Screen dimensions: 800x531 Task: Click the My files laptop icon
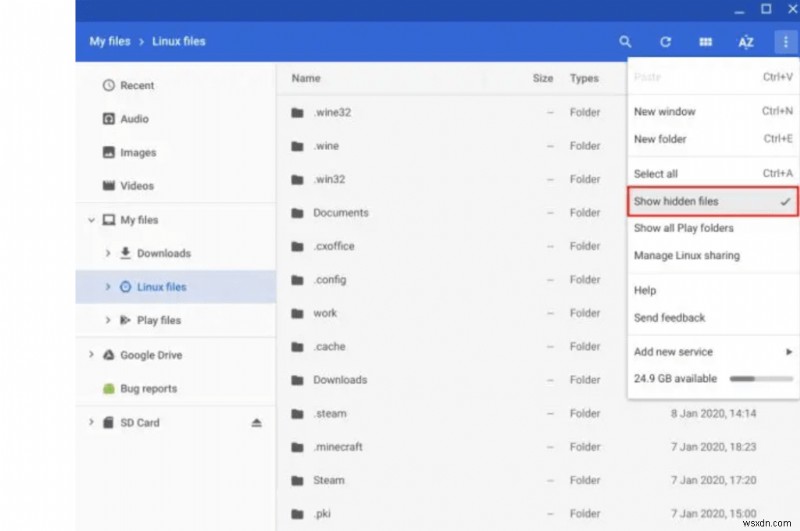[109, 220]
